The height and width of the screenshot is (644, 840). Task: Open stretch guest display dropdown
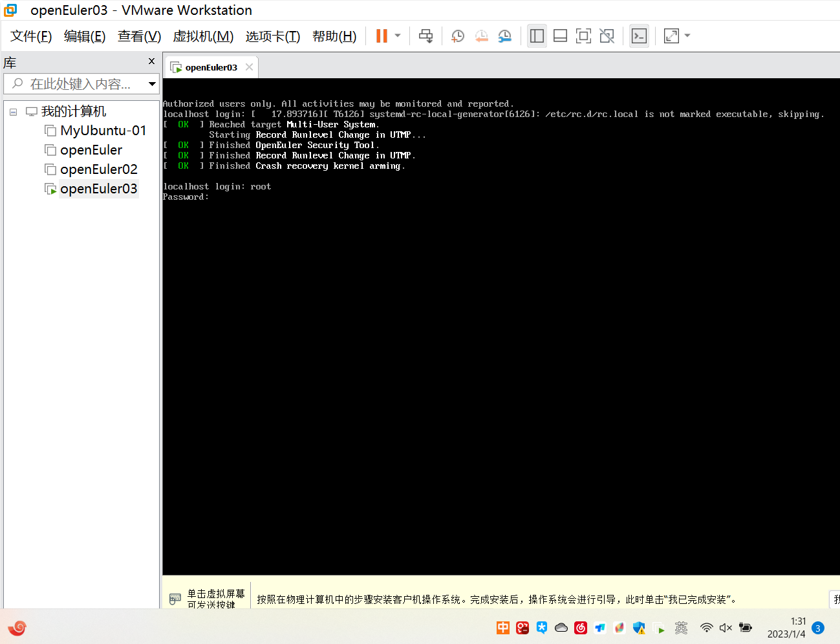(687, 36)
